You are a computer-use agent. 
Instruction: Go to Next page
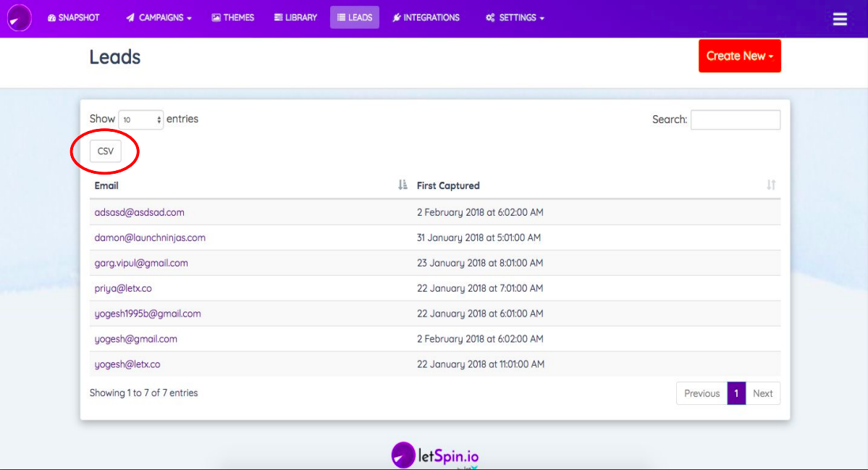point(763,394)
